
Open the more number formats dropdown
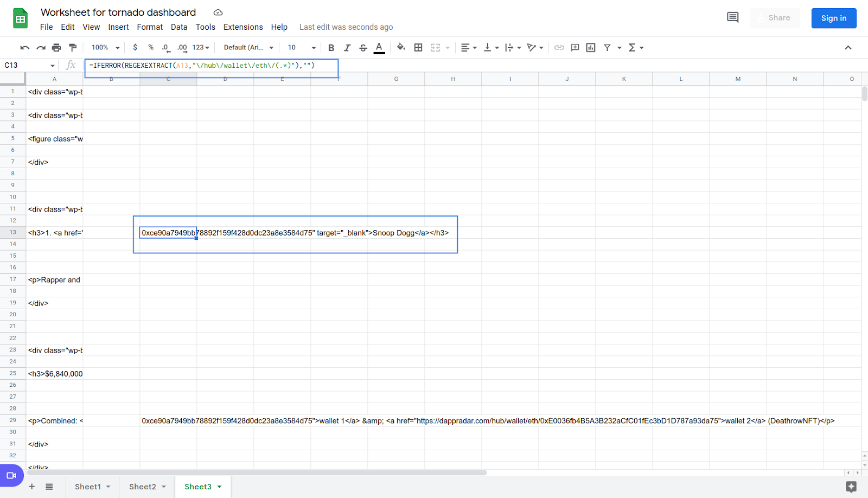click(201, 48)
